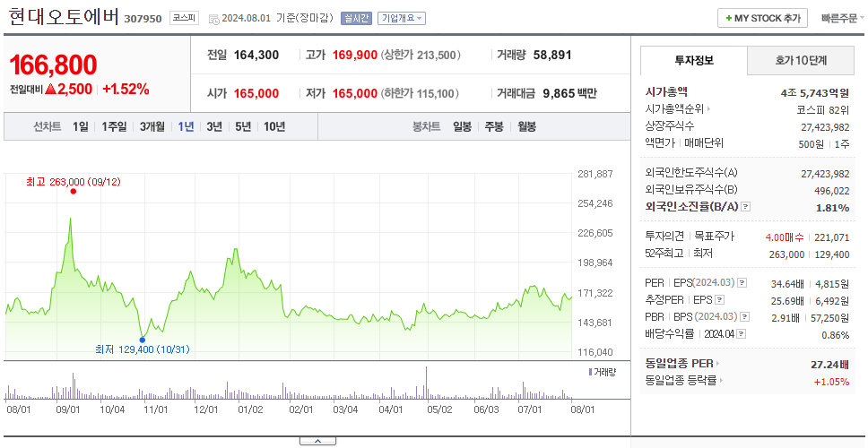Viewport: 868px width, 448px height.
Task: Click the 고가 169,900 value
Action: point(355,56)
